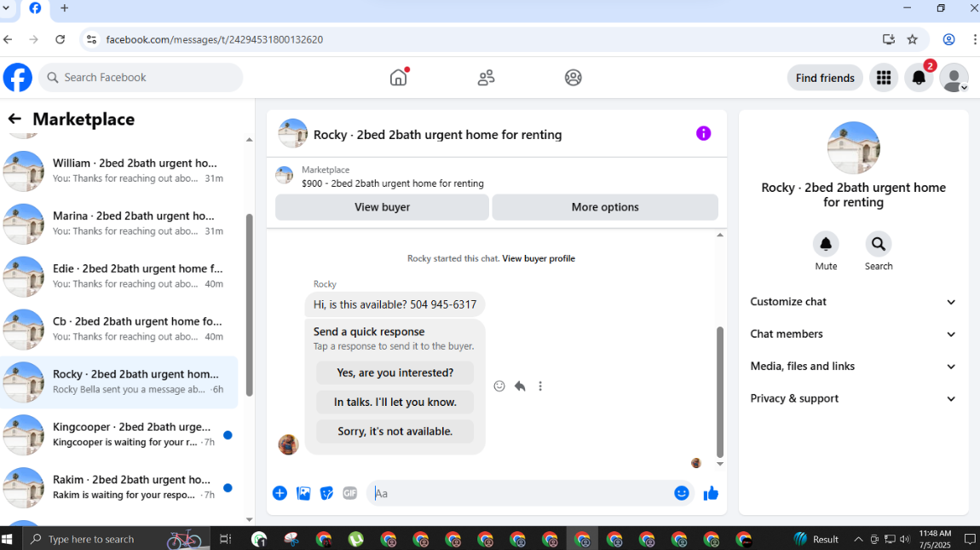
Task: Click Windows taskbar search box
Action: click(x=116, y=539)
